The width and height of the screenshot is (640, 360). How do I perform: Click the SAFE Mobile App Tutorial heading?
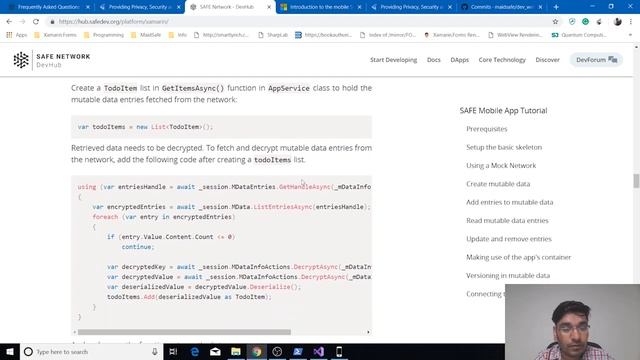point(503,110)
